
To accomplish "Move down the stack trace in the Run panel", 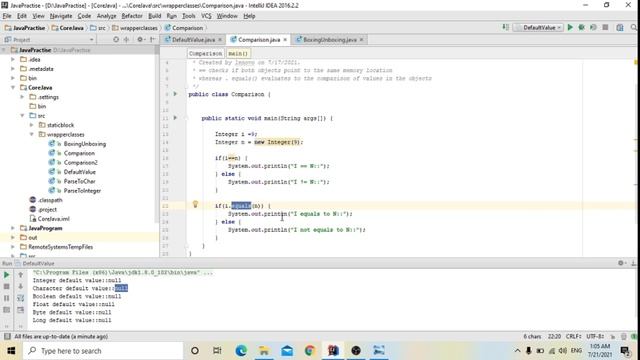I will click(x=20, y=287).
